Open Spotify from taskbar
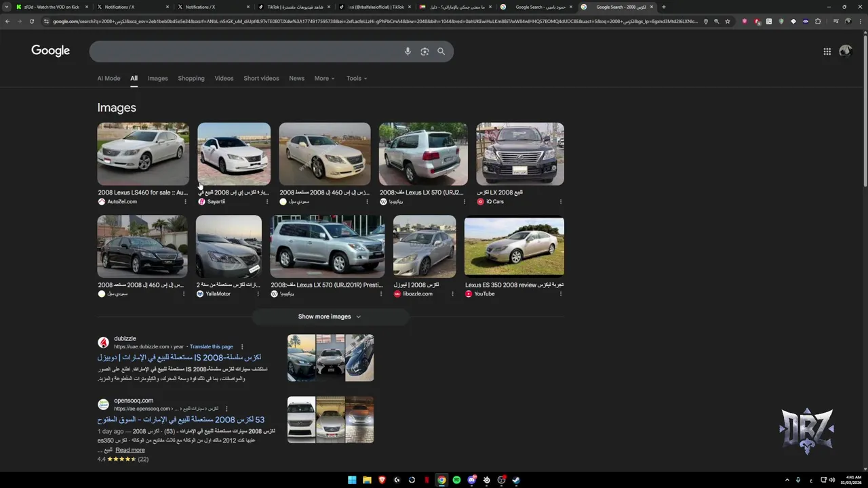Image resolution: width=868 pixels, height=488 pixels. point(456,480)
